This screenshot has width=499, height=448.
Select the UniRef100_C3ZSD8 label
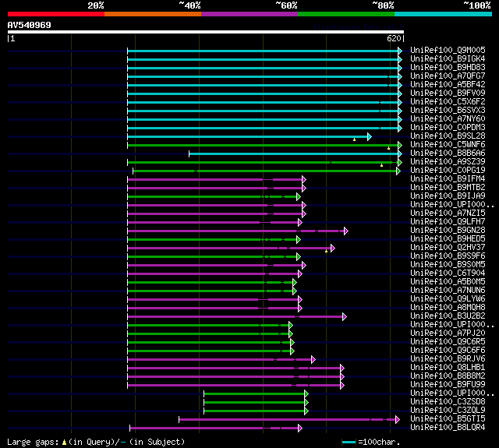[x=448, y=402]
